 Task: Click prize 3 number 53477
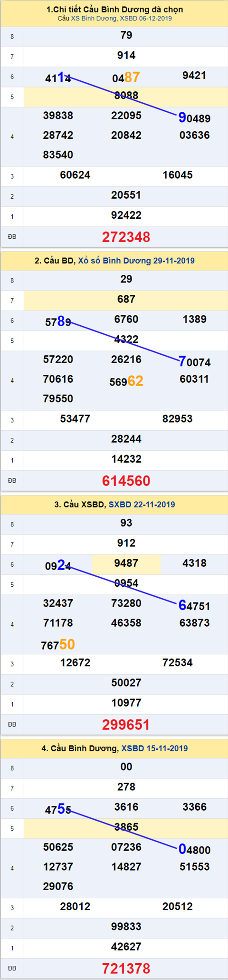tap(75, 419)
